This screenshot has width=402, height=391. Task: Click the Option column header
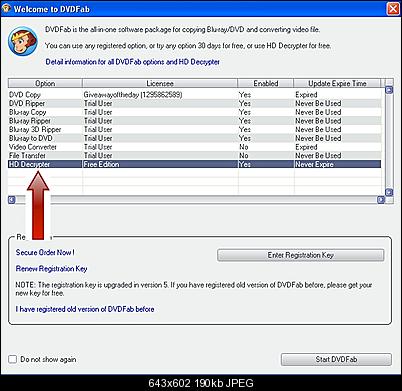(x=45, y=83)
